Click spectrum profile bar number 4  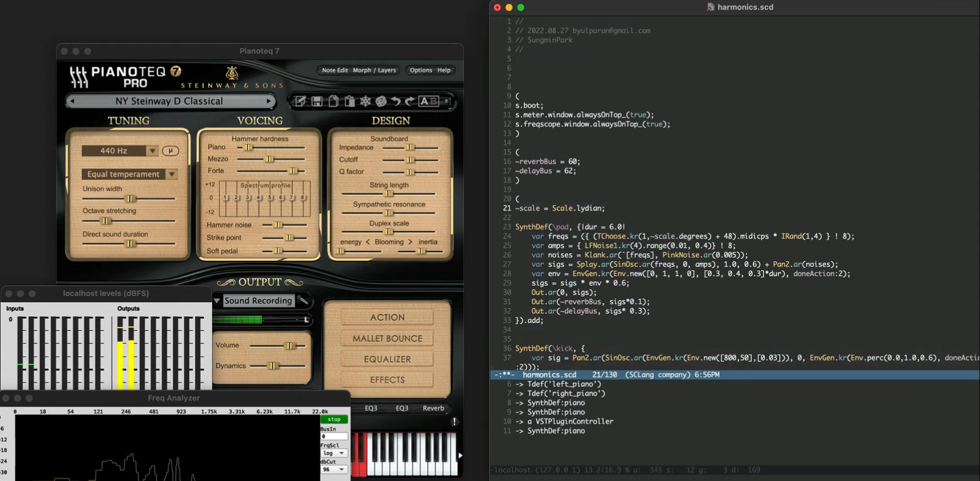point(258,198)
